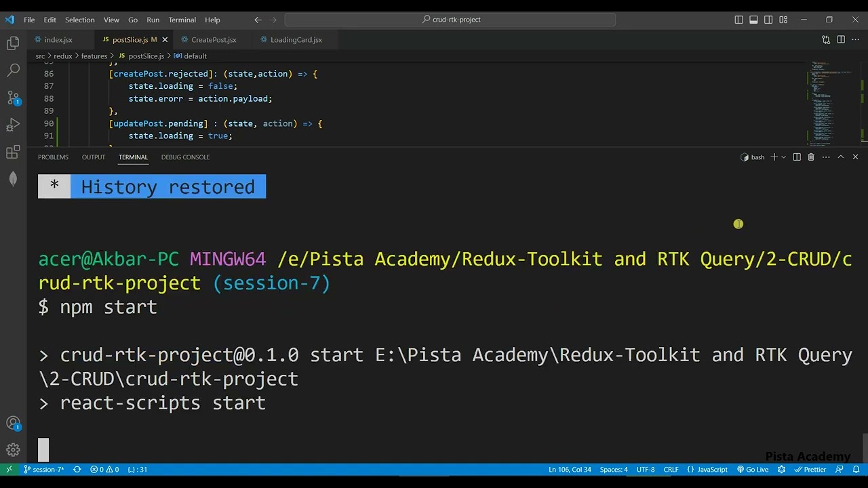This screenshot has height=488, width=868.
Task: Open changes with the compare icon
Action: (826, 40)
